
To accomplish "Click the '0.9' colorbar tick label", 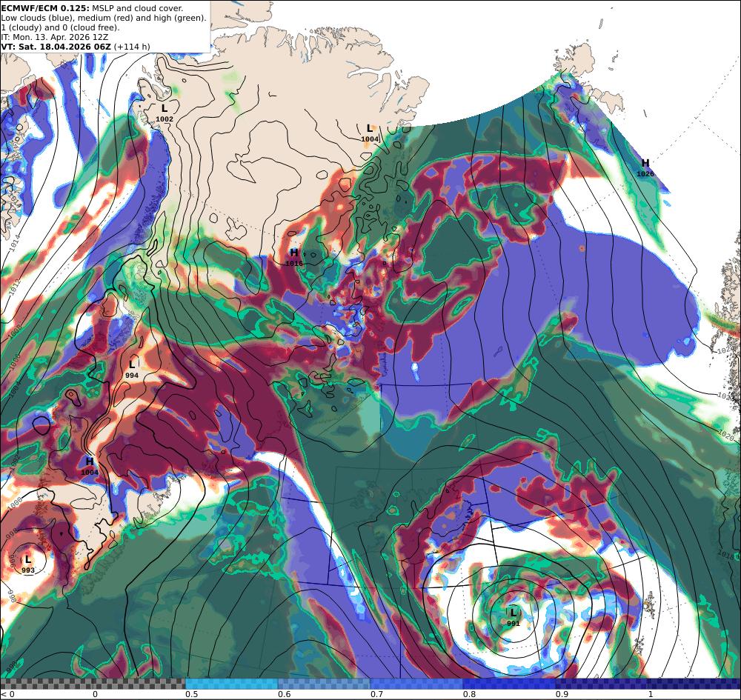I will [x=562, y=694].
